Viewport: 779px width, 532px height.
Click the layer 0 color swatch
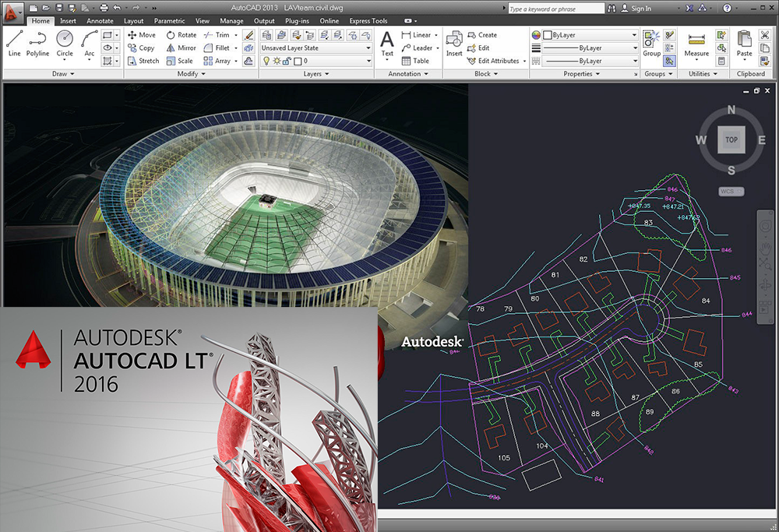pos(298,61)
